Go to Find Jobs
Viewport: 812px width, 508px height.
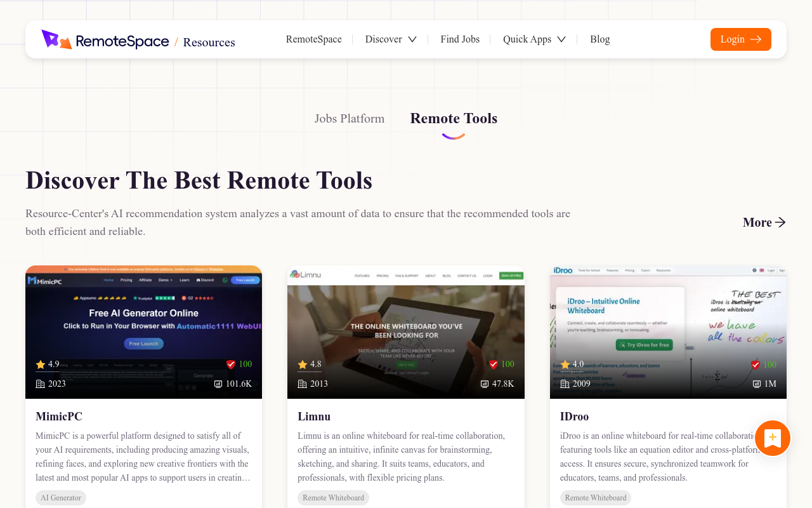coord(460,39)
